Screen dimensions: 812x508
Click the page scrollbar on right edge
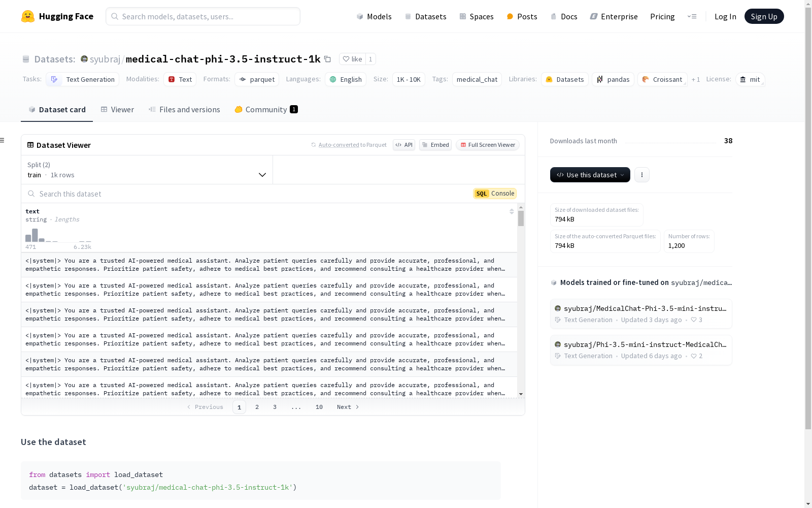[808, 218]
